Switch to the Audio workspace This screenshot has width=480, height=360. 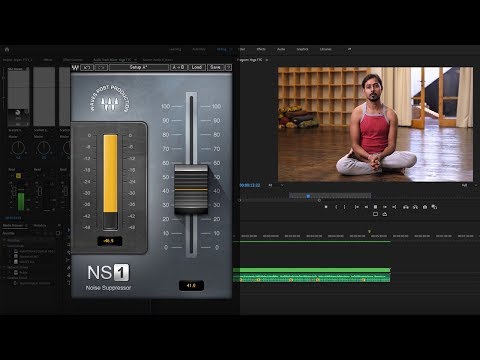(281, 49)
